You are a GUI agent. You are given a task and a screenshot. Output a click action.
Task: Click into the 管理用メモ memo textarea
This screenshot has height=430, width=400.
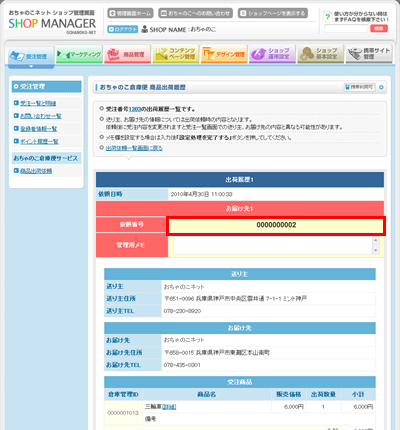point(273,246)
